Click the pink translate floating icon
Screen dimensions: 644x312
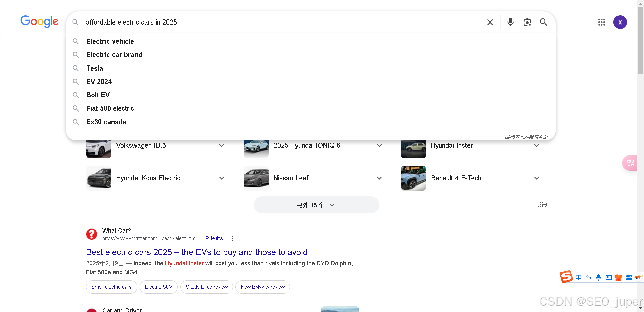pyautogui.click(x=630, y=163)
